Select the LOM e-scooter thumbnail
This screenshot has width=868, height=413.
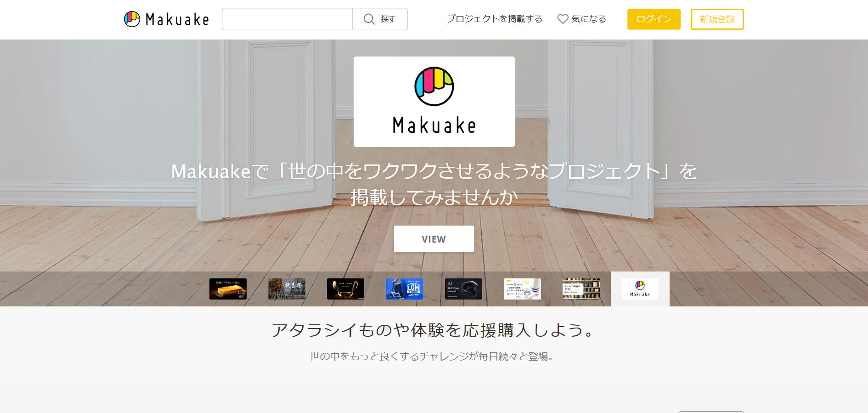pyautogui.click(x=404, y=289)
